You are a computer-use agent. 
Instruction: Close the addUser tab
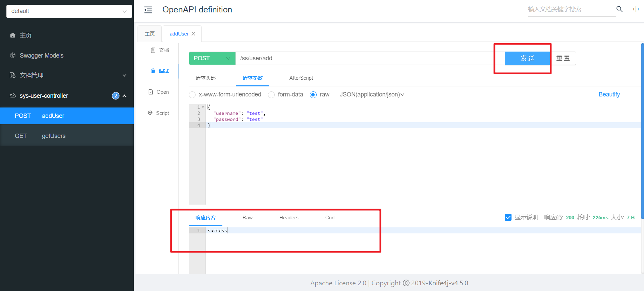click(x=193, y=34)
